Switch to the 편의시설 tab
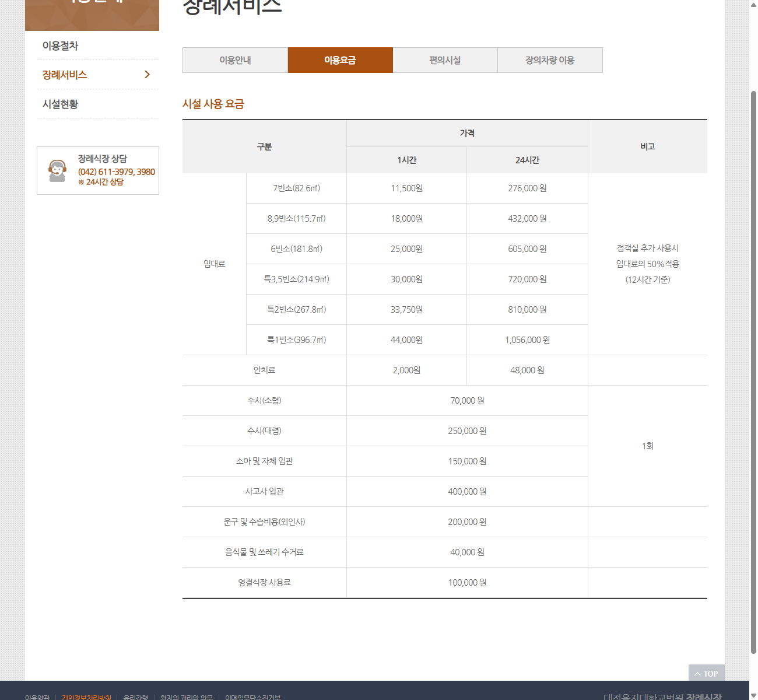 tap(445, 60)
